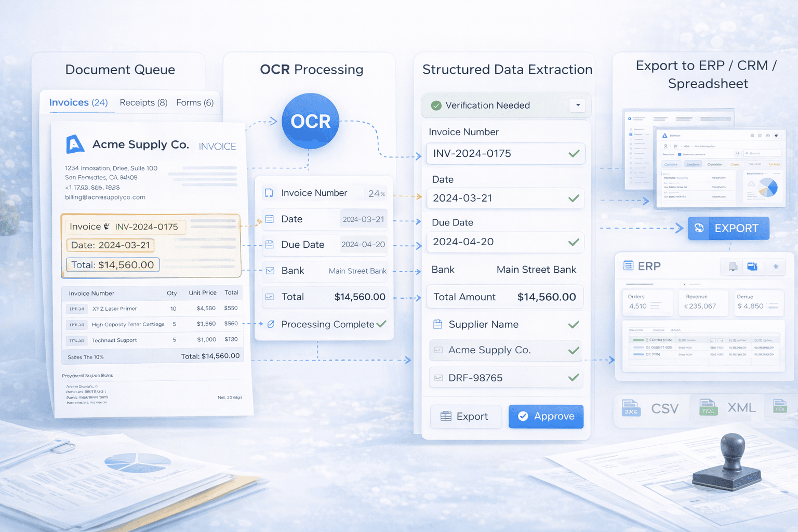Click billing@acmesupplyco.com email address
798x532 pixels.
pyautogui.click(x=105, y=197)
